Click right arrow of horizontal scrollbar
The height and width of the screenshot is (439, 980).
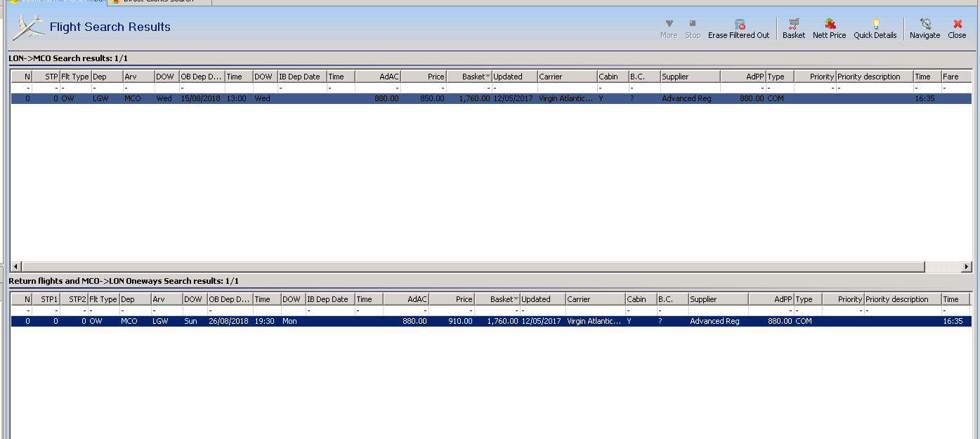[x=967, y=267]
